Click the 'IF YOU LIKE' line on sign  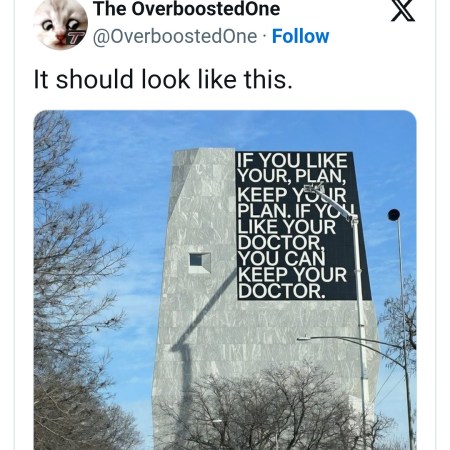[292, 161]
